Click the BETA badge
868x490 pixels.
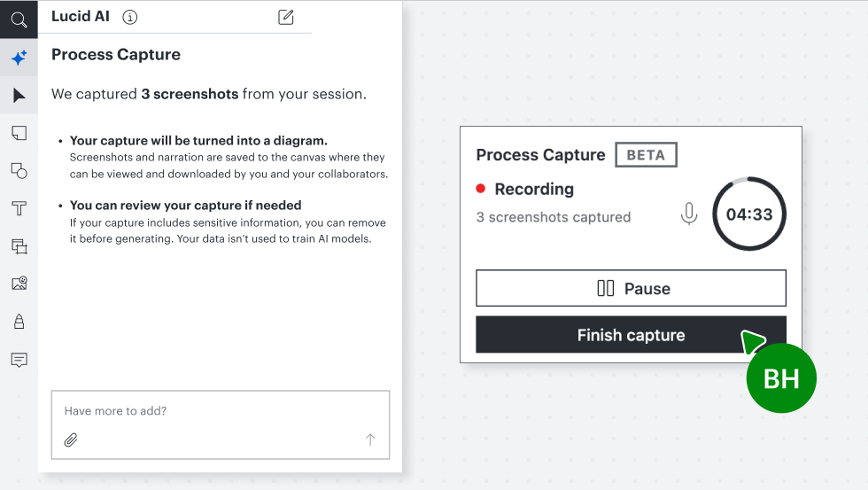[x=646, y=154]
